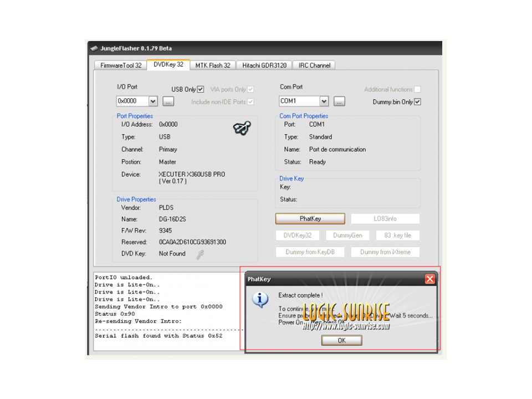Click the Com Port status 'Ready'
Viewport: 532px width, 399px height.
(317, 162)
